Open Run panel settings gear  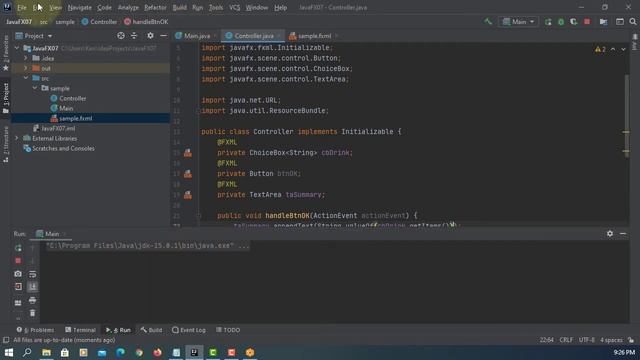pyautogui.click(x=610, y=233)
